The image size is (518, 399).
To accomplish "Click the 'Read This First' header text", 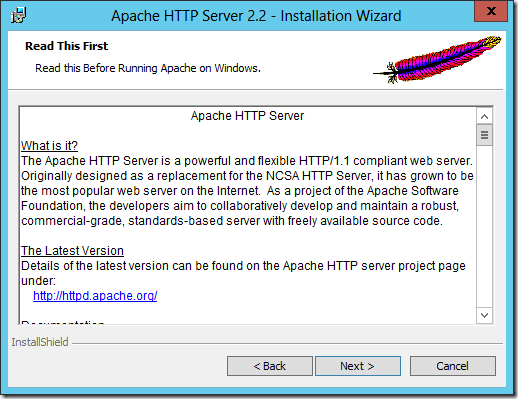I will [67, 46].
